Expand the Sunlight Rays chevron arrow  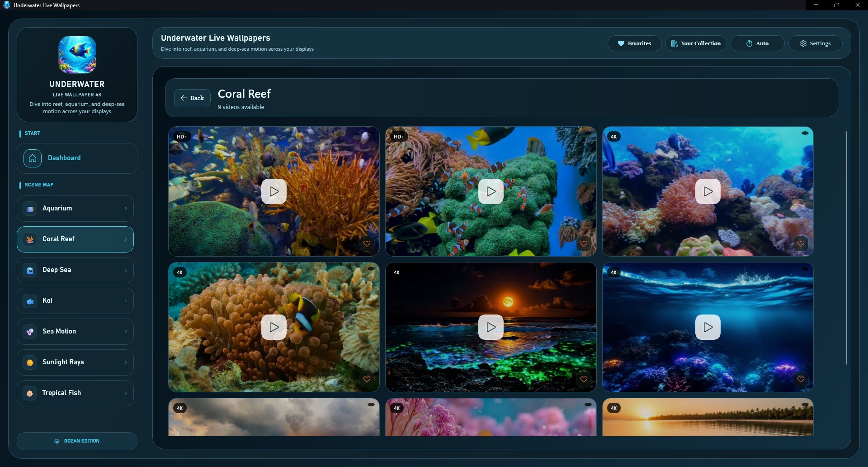(126, 362)
